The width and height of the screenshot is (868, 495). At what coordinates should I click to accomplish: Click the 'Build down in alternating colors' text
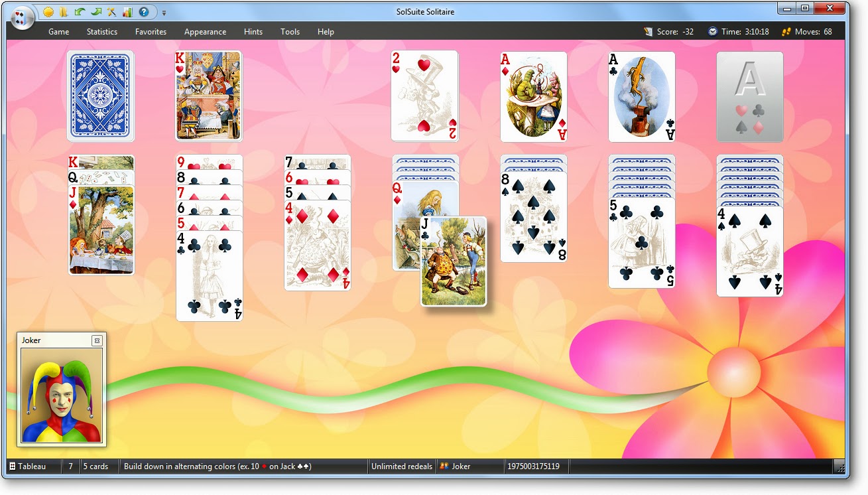[x=217, y=466]
